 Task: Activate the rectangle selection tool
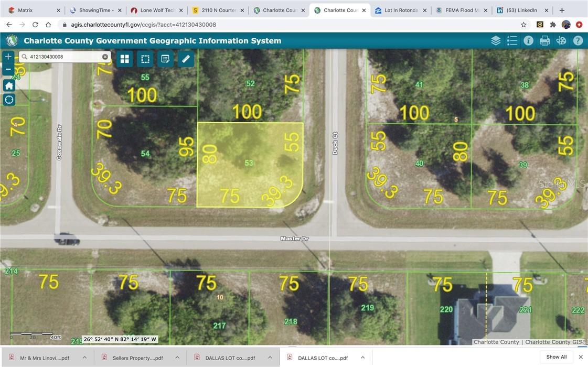[x=145, y=59]
